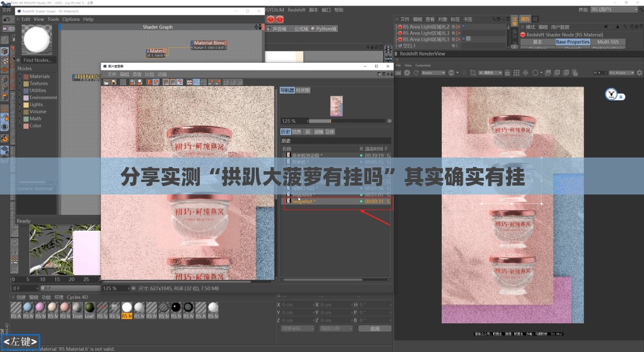Select the Material Blencer node in the Shader Graph
The image size is (644, 352).
[210, 44]
